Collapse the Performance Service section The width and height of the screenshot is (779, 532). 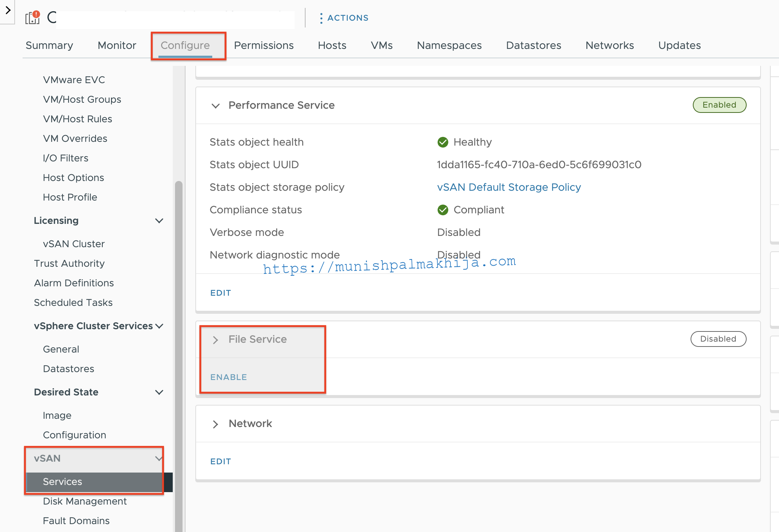pyautogui.click(x=216, y=106)
